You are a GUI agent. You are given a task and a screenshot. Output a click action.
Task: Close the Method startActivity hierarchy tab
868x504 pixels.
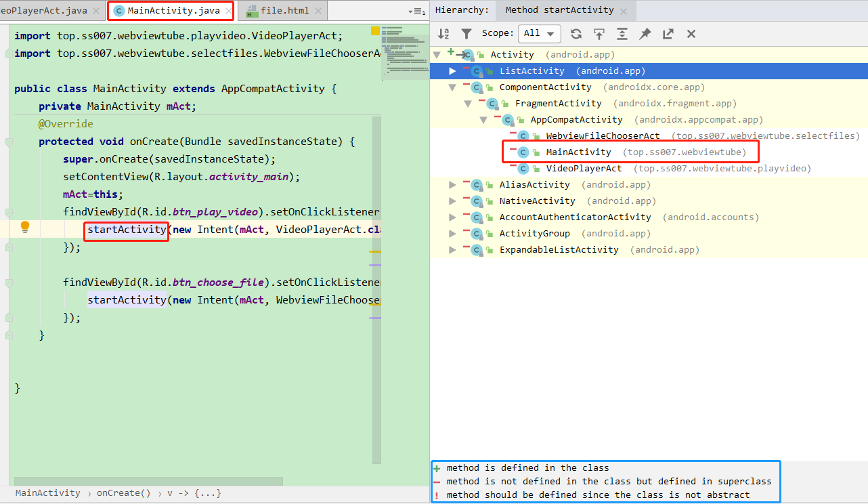coord(624,11)
